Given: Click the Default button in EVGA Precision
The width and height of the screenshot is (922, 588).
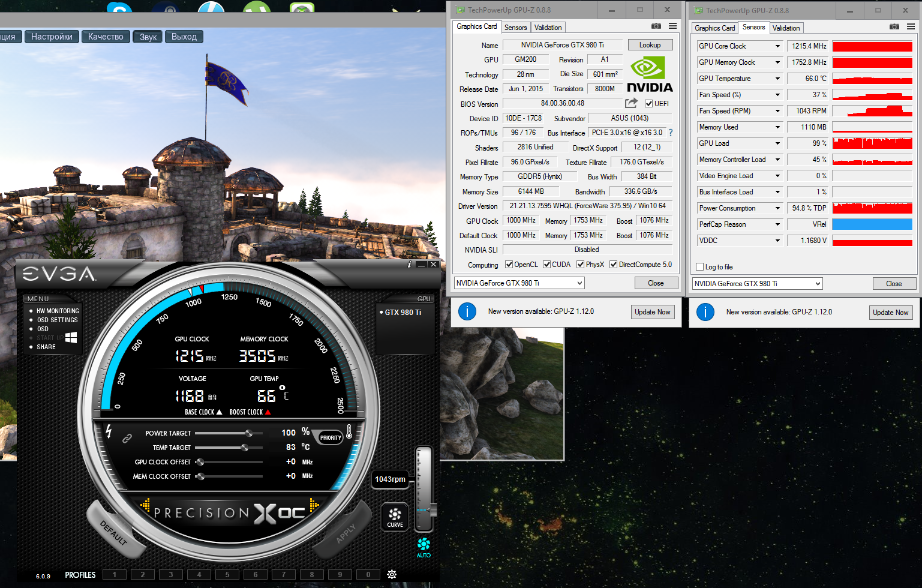Looking at the screenshot, I should [x=114, y=533].
